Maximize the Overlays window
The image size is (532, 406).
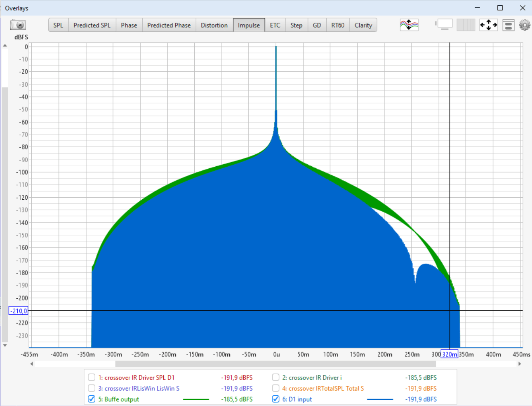[500, 8]
